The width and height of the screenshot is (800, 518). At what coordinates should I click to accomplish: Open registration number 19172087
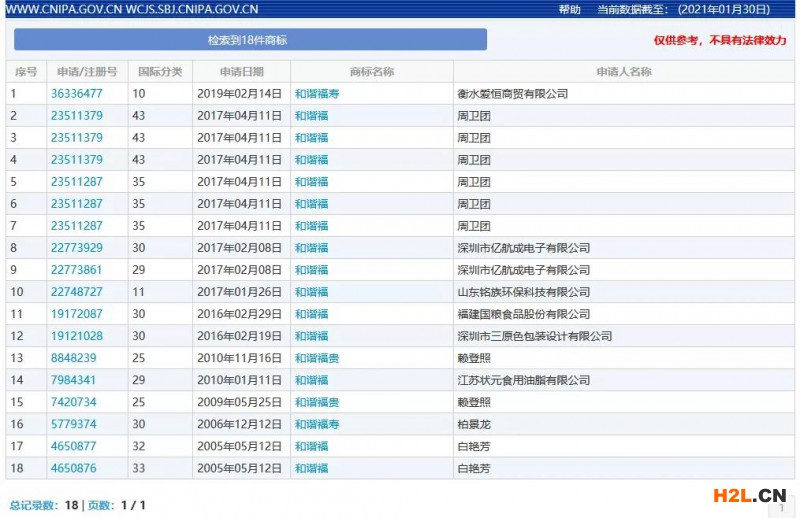point(77,314)
